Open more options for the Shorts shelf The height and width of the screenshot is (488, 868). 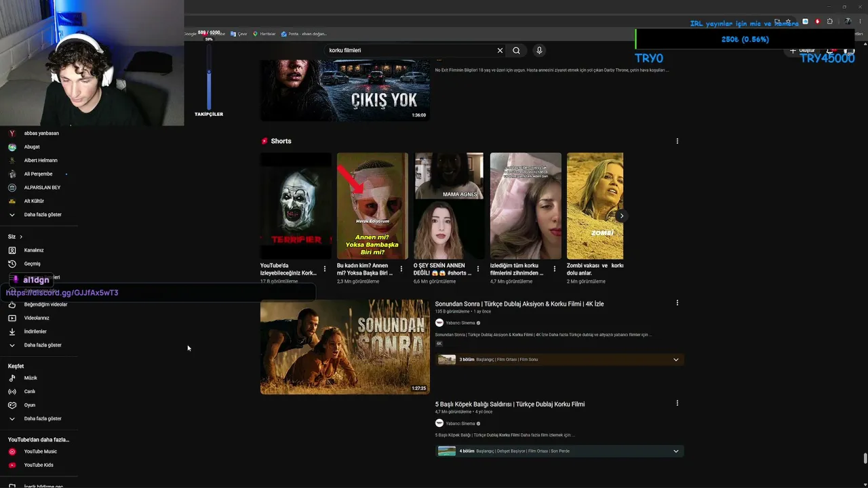[x=677, y=141]
